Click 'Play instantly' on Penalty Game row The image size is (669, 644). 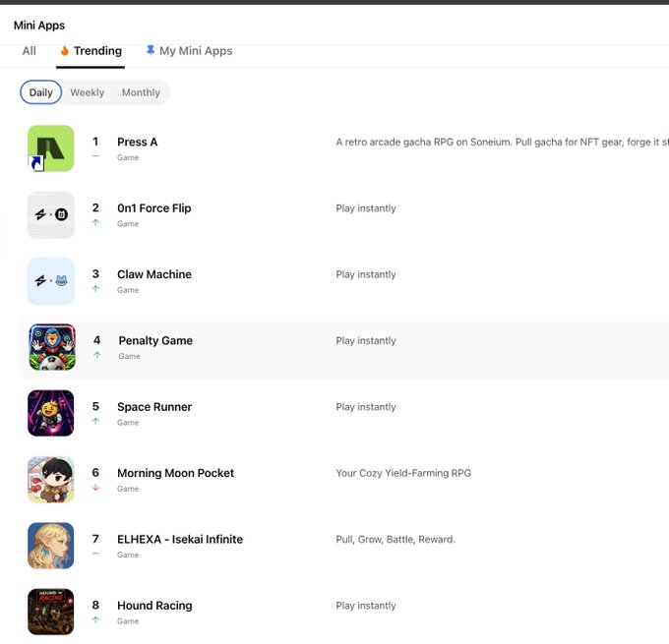(x=366, y=340)
